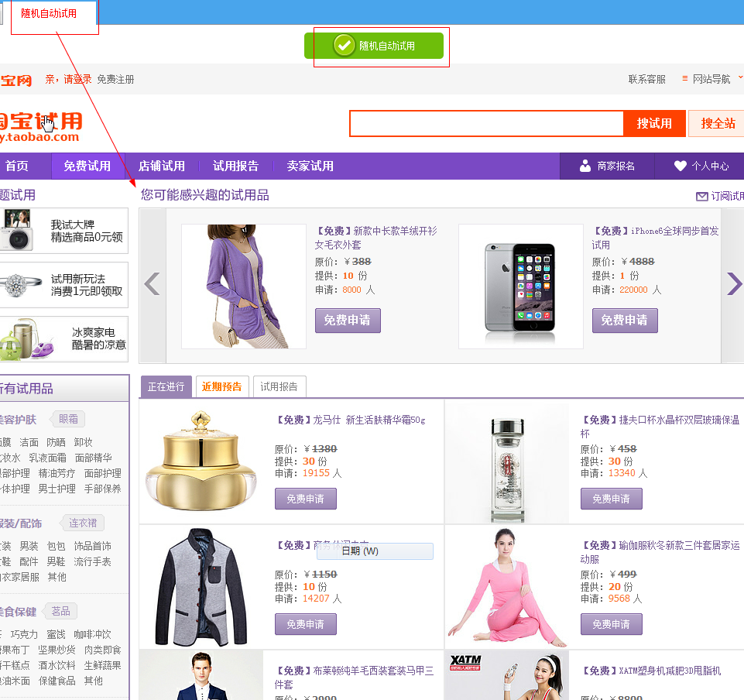The image size is (744, 700).
Task: Open 店铺试用 nav item
Action: [162, 166]
